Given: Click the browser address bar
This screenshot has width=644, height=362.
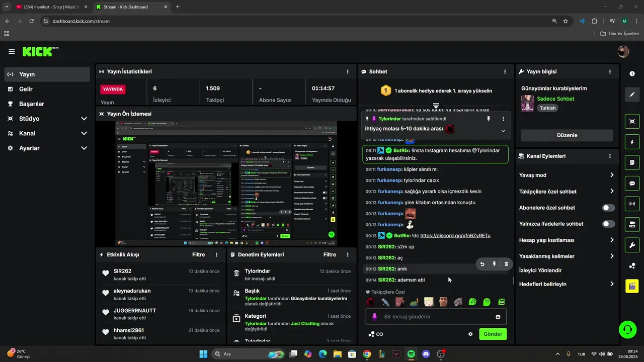Looking at the screenshot, I should click(x=297, y=21).
